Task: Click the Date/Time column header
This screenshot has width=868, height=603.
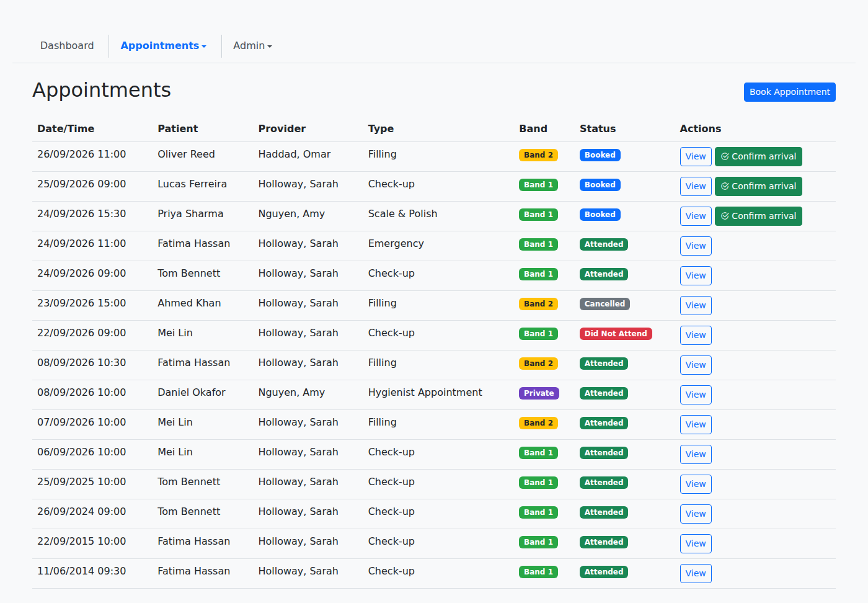Action: click(x=66, y=128)
